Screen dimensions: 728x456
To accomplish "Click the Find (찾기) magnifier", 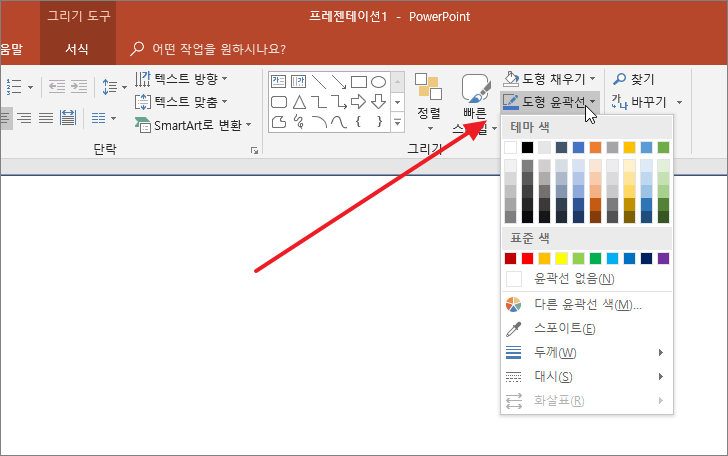I will (x=619, y=79).
